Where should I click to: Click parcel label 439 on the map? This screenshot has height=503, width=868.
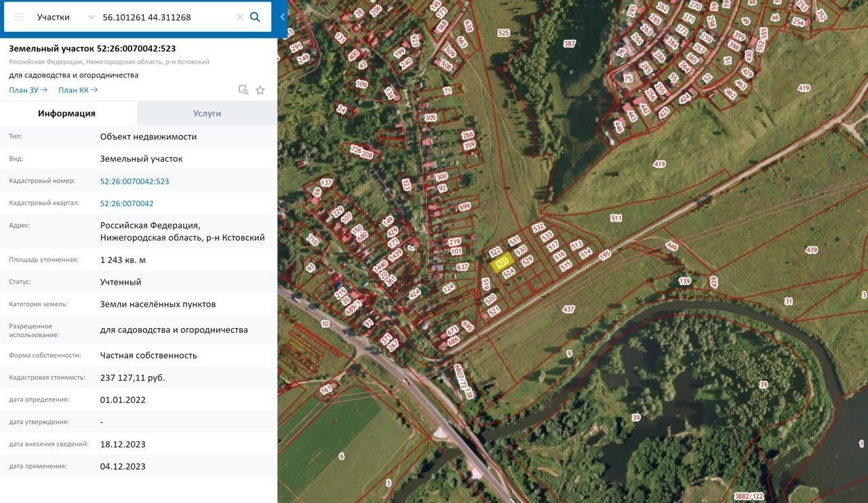pyautogui.click(x=811, y=250)
